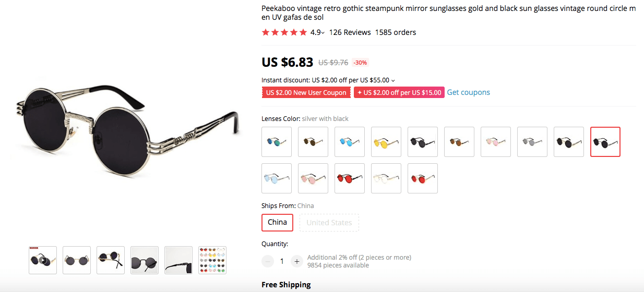This screenshot has height=292, width=644.
Task: Open the 4.9 rating dropdown arrow
Action: click(x=323, y=33)
